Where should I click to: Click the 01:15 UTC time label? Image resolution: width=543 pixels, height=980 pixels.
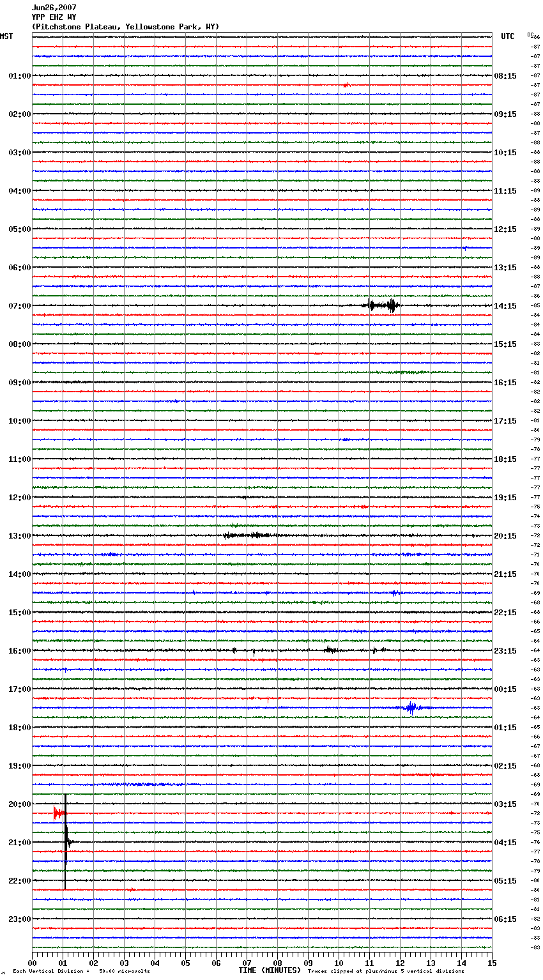[x=505, y=728]
